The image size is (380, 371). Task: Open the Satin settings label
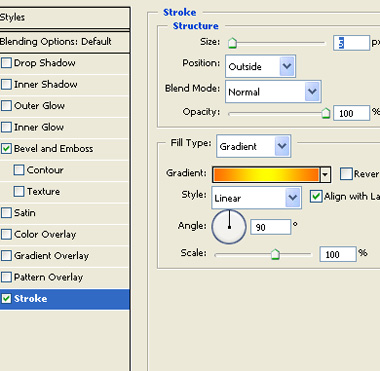[x=25, y=213]
